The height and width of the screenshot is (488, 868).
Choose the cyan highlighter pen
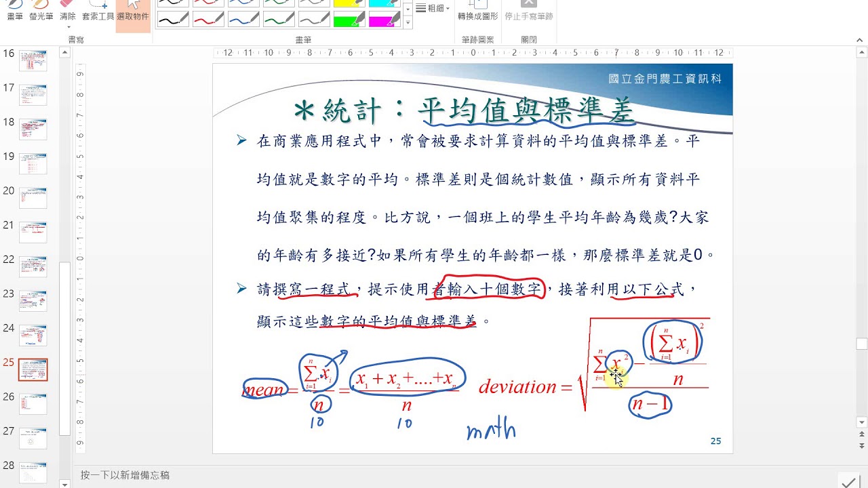click(x=384, y=3)
